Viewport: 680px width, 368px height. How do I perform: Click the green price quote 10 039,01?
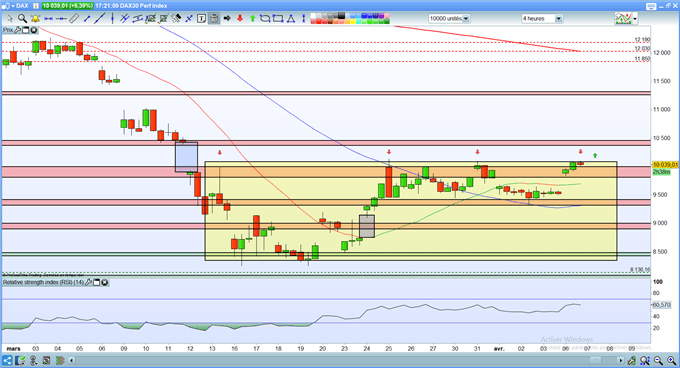click(67, 6)
